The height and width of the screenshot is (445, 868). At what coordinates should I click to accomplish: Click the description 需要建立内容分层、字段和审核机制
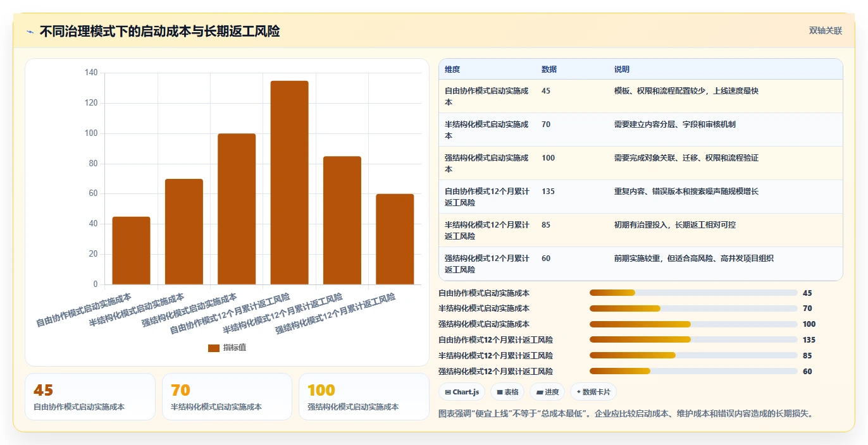pos(674,124)
